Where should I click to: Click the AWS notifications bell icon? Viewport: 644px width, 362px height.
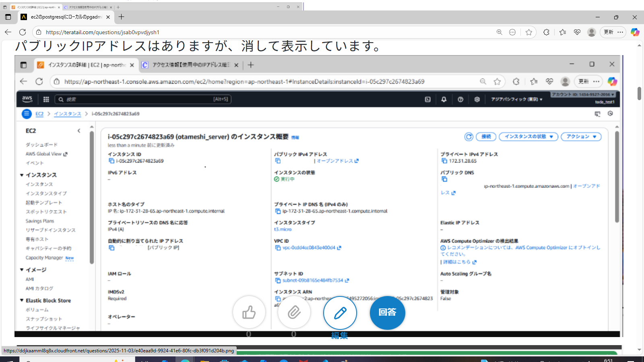(444, 99)
